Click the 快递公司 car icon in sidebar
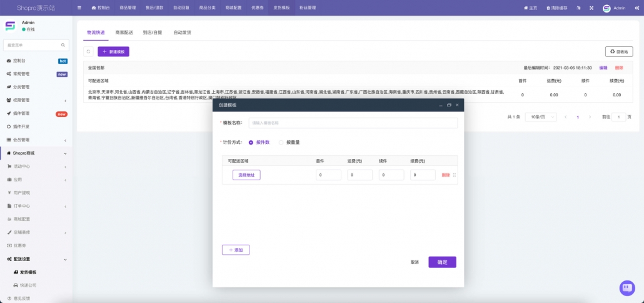 tap(16, 285)
